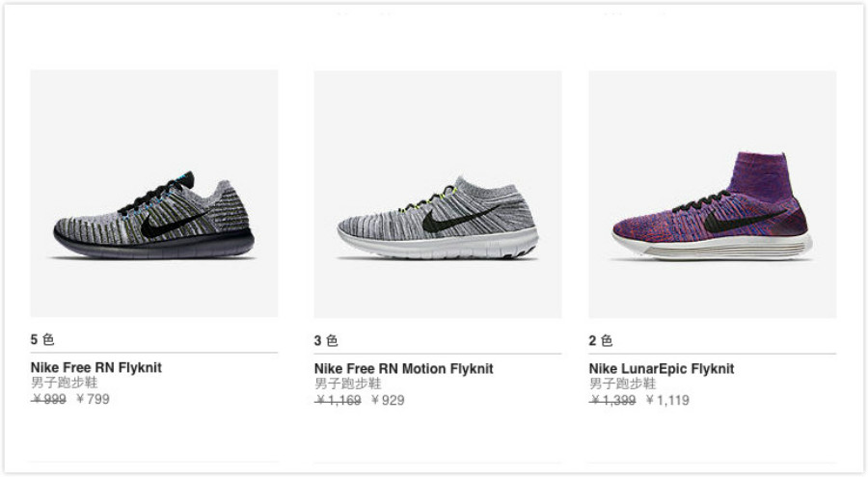
Task: Click the ¥929 sale price
Action: click(x=388, y=400)
